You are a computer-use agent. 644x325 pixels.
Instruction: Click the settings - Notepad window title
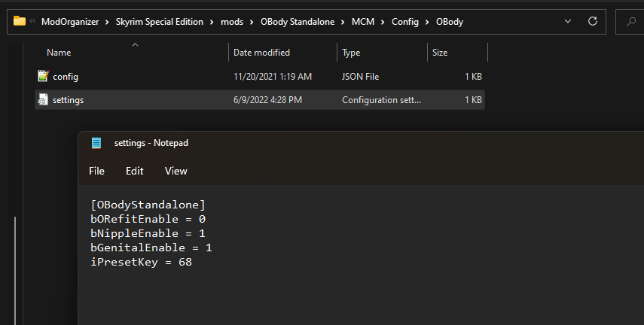coord(151,143)
